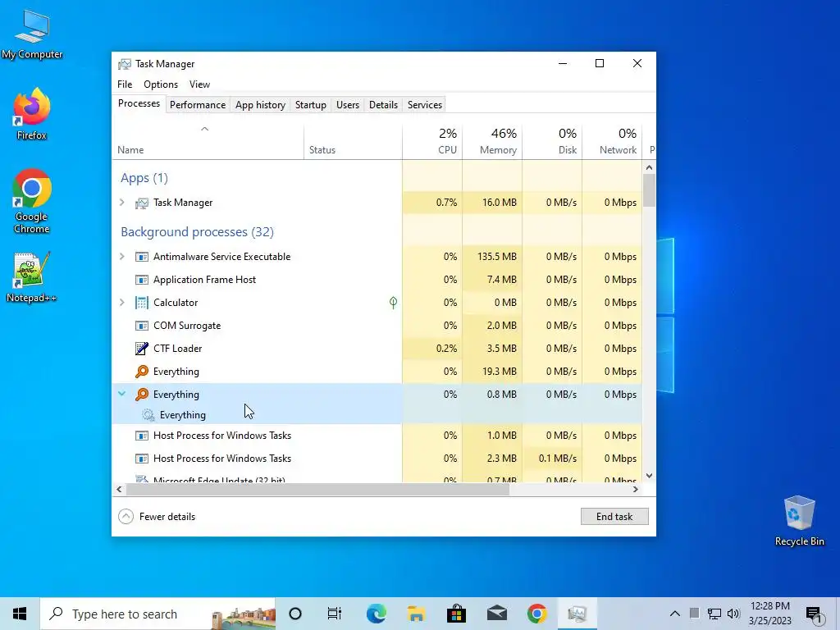The height and width of the screenshot is (630, 840).
Task: Collapse view with Fewer details
Action: coord(157,517)
